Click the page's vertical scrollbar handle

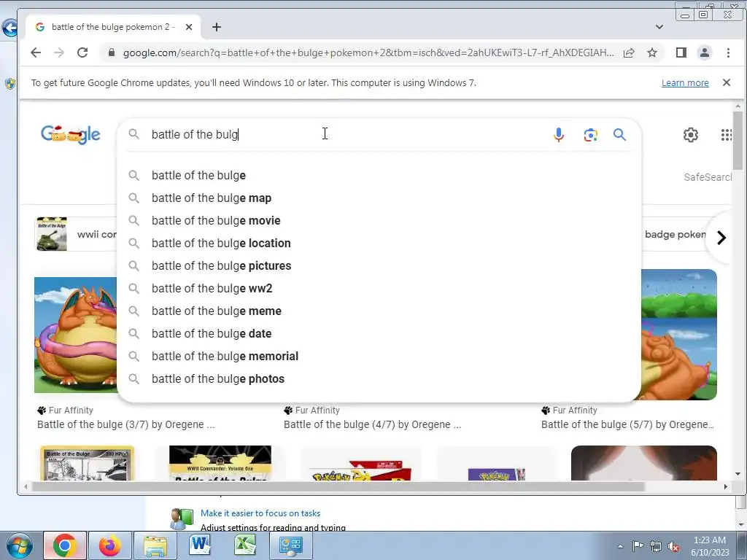click(738, 141)
